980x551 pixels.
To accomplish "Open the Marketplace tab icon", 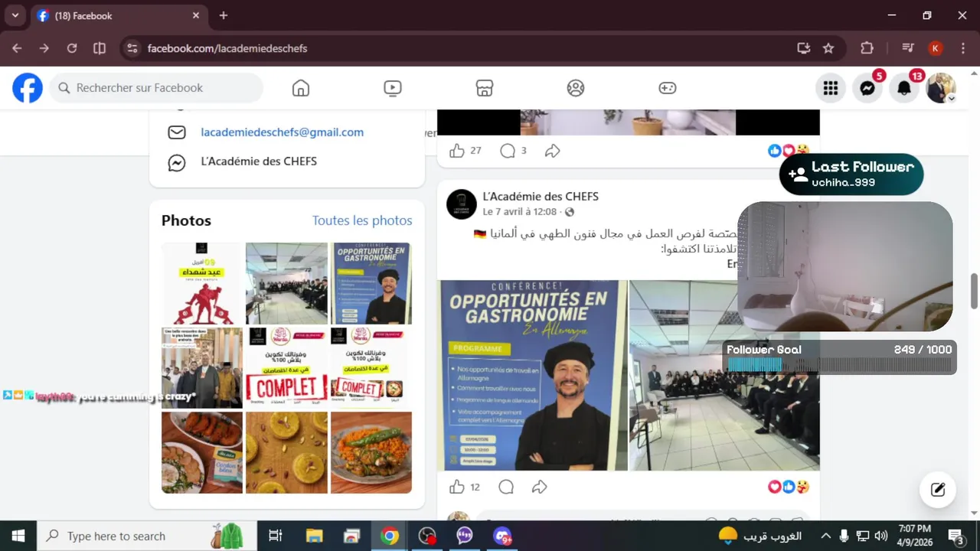I will pyautogui.click(x=484, y=88).
